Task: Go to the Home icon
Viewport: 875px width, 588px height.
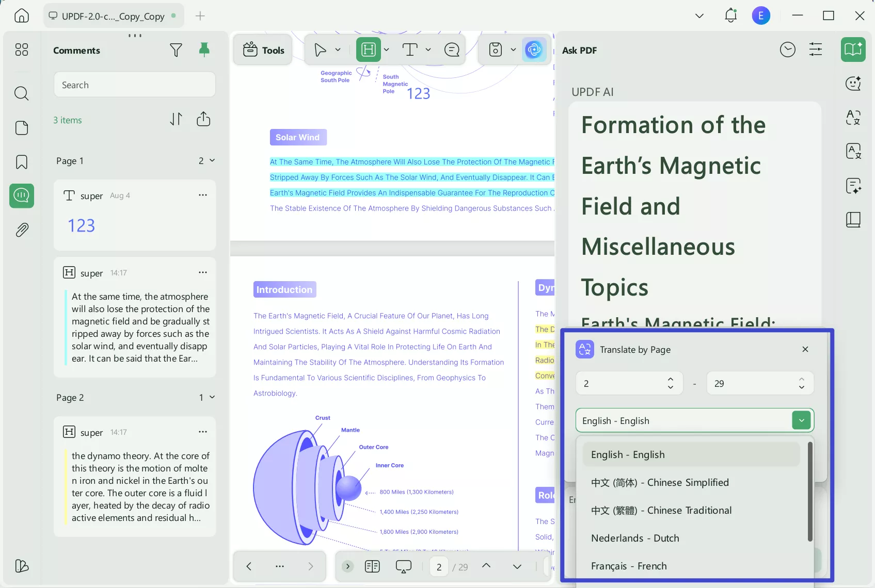Action: pyautogui.click(x=22, y=15)
